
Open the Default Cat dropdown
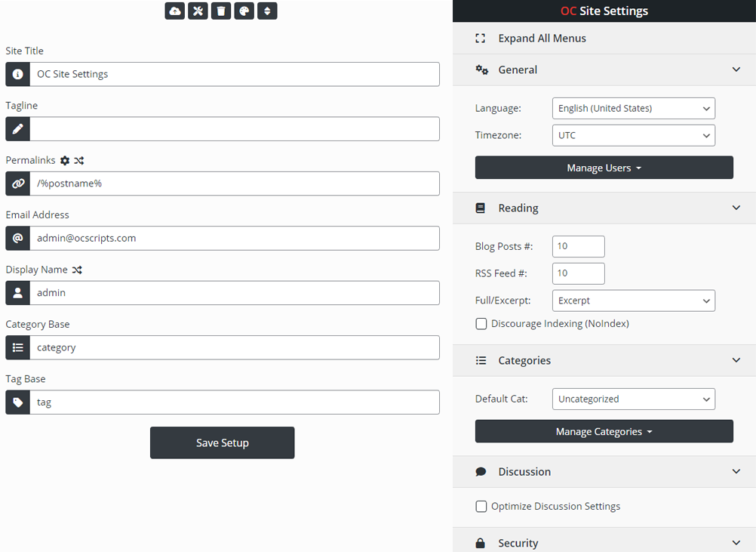click(x=634, y=399)
